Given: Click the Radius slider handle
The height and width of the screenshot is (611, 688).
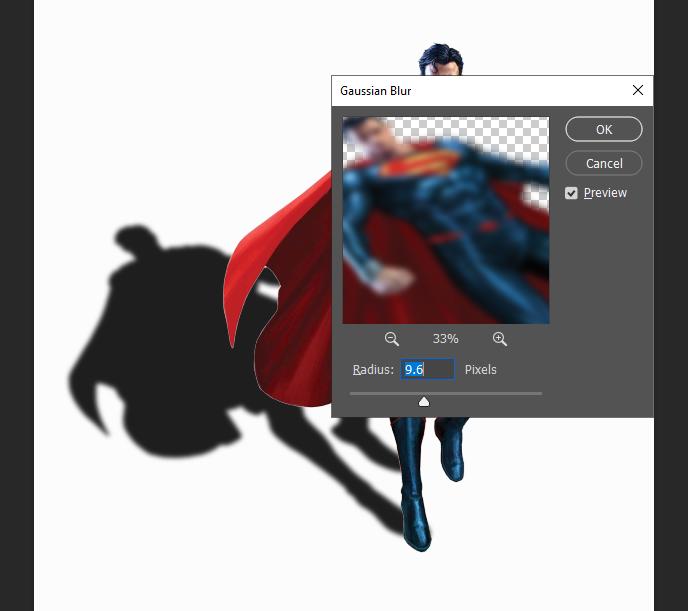Looking at the screenshot, I should coord(424,401).
